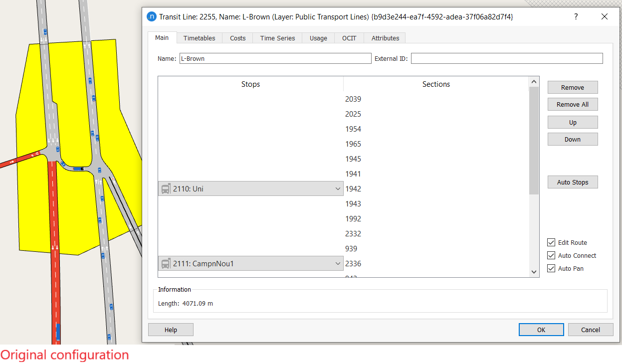Open the Costs tab
This screenshot has width=622, height=364.
click(x=237, y=38)
